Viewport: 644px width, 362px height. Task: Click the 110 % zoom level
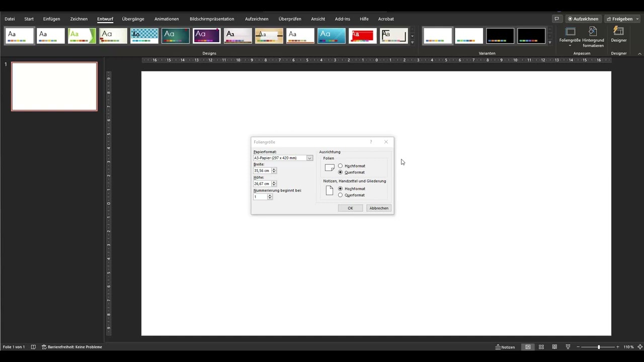(x=628, y=347)
